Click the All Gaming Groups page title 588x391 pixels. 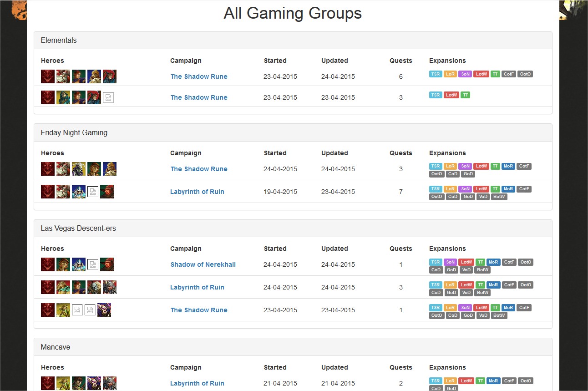coord(293,14)
